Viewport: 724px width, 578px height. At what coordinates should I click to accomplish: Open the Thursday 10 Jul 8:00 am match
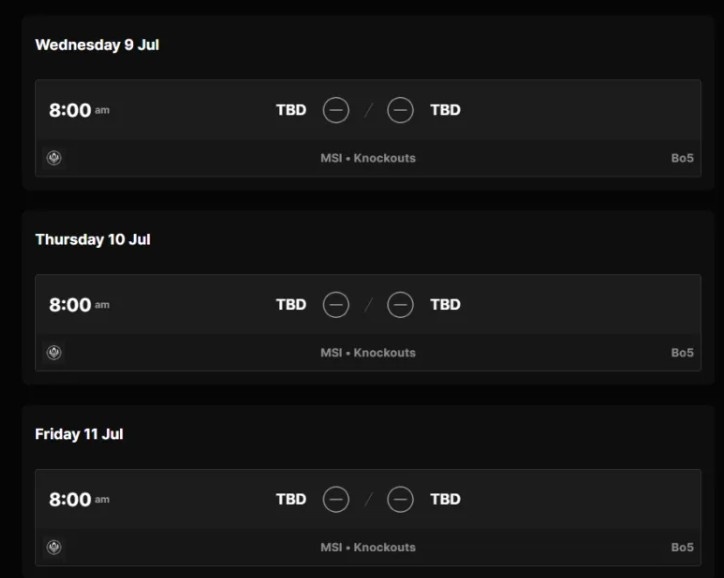[x=368, y=323]
